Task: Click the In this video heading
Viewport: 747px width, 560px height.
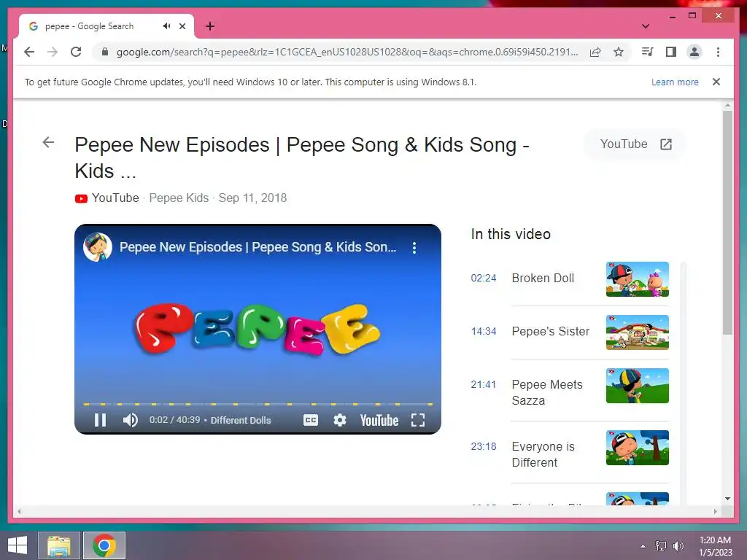Action: tap(511, 234)
